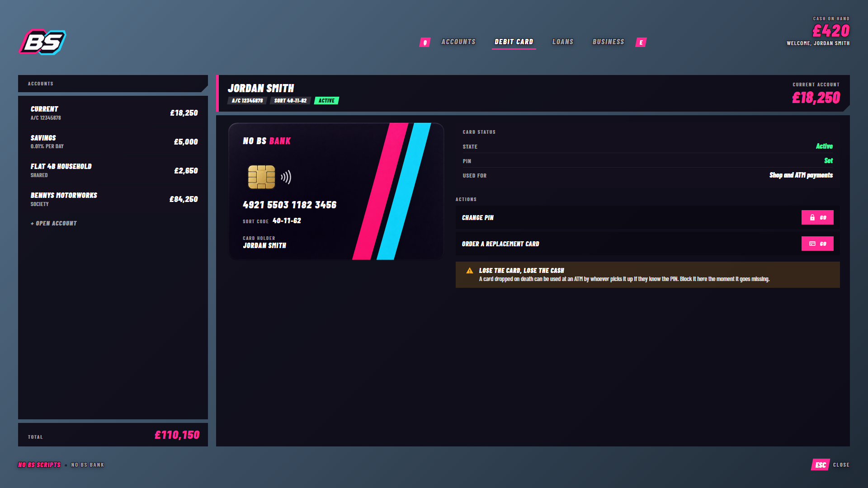
Task: Open the Flat 4B Household account
Action: coord(114,170)
